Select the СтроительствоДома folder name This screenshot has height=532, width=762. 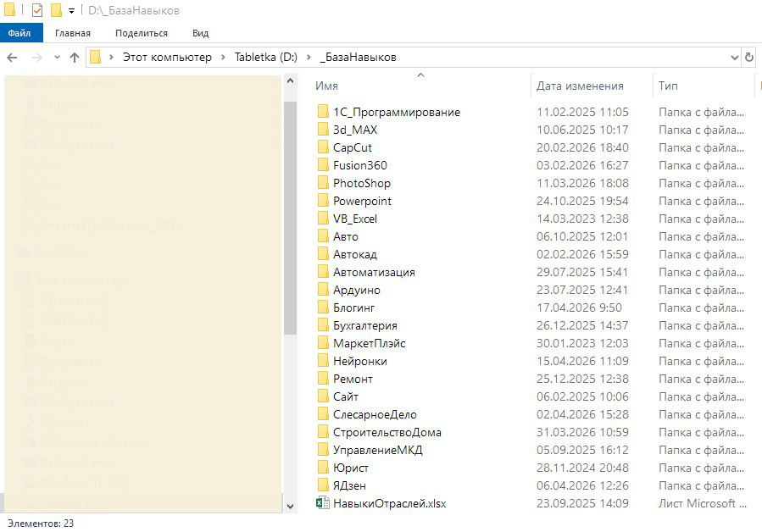387,432
